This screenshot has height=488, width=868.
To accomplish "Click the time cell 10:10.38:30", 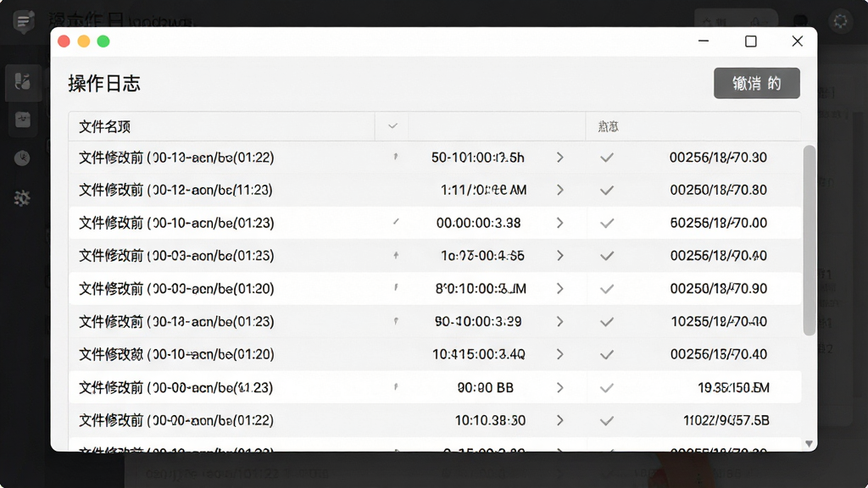I will pyautogui.click(x=490, y=420).
